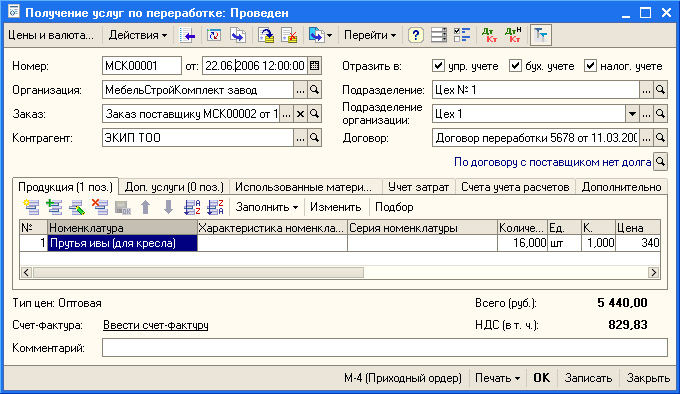This screenshot has height=394, width=680.
Task: Open Использованные матери... tab
Action: click(306, 187)
